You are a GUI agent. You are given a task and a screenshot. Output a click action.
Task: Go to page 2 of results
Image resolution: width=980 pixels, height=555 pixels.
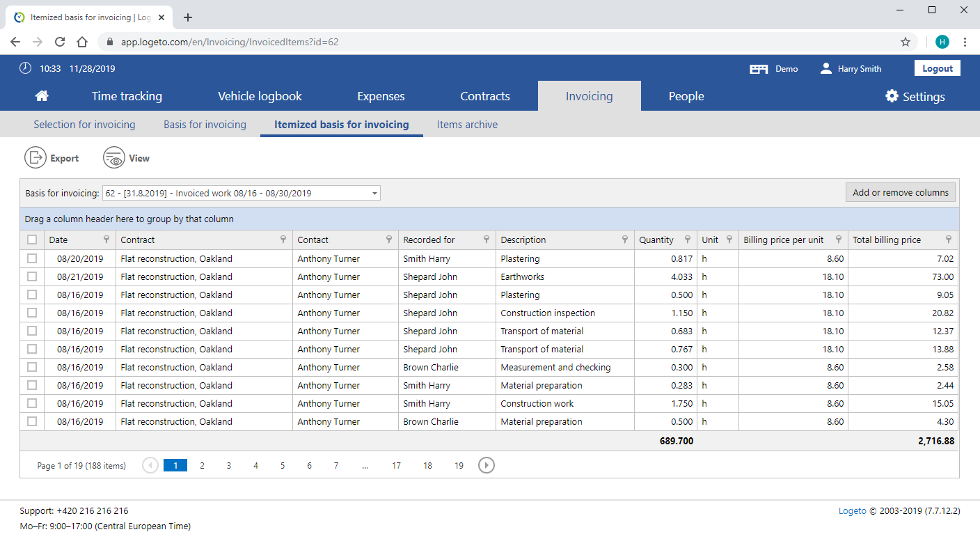(x=202, y=465)
